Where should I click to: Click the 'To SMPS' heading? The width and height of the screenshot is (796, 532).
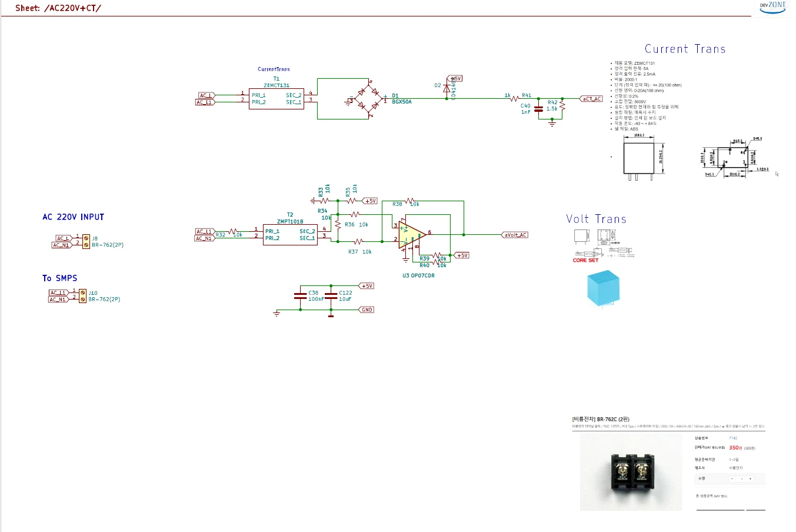[x=59, y=278]
